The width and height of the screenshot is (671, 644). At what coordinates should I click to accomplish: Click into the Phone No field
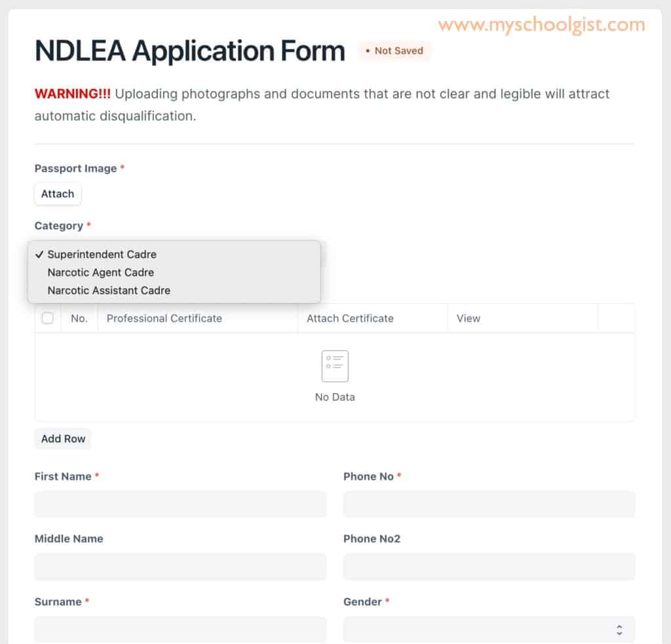point(489,504)
